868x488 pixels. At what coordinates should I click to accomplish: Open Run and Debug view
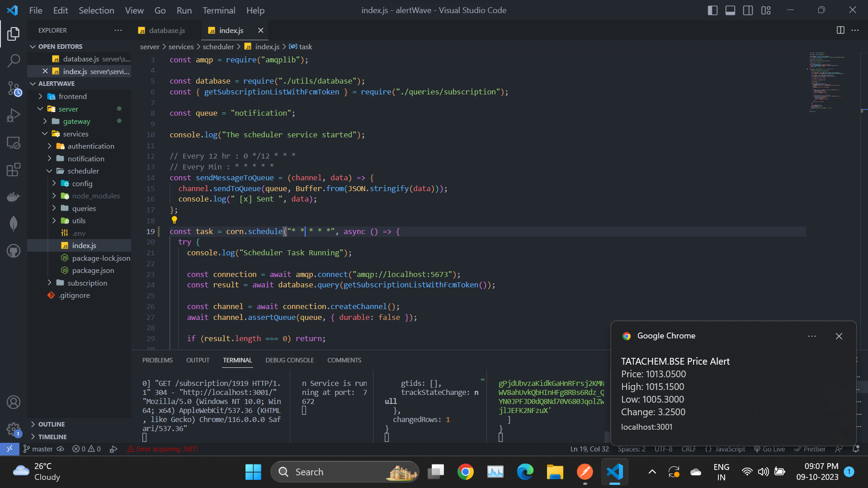pos(14,116)
